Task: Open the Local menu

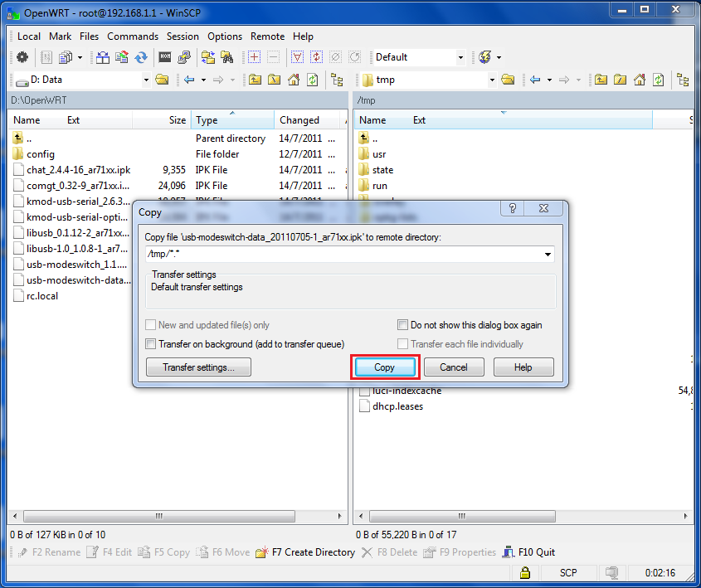Action: pyautogui.click(x=28, y=36)
